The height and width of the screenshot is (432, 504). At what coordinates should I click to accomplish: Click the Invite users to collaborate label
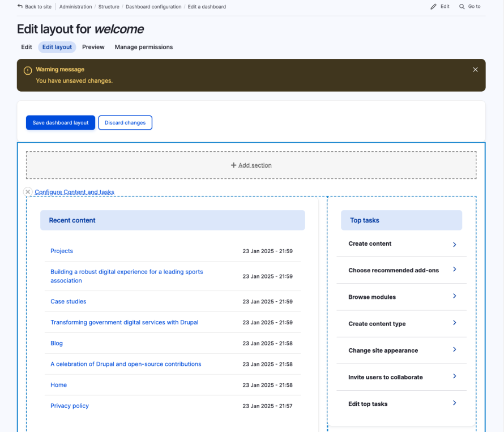point(386,377)
